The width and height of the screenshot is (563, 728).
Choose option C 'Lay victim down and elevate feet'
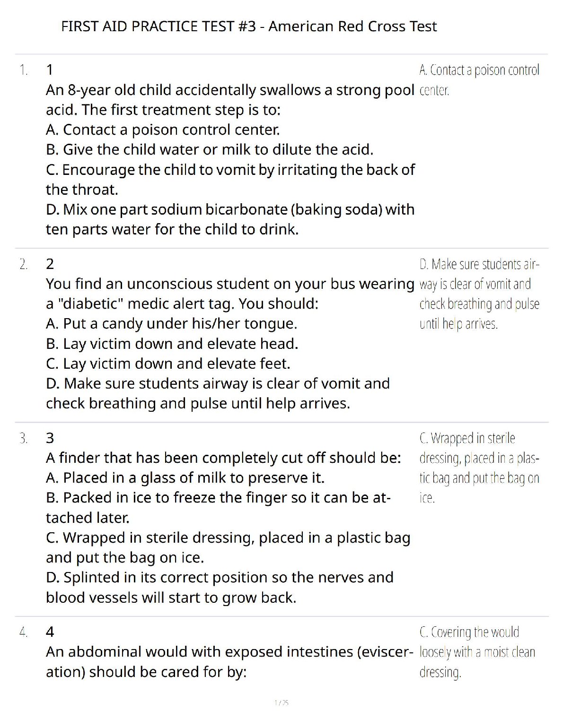point(168,364)
